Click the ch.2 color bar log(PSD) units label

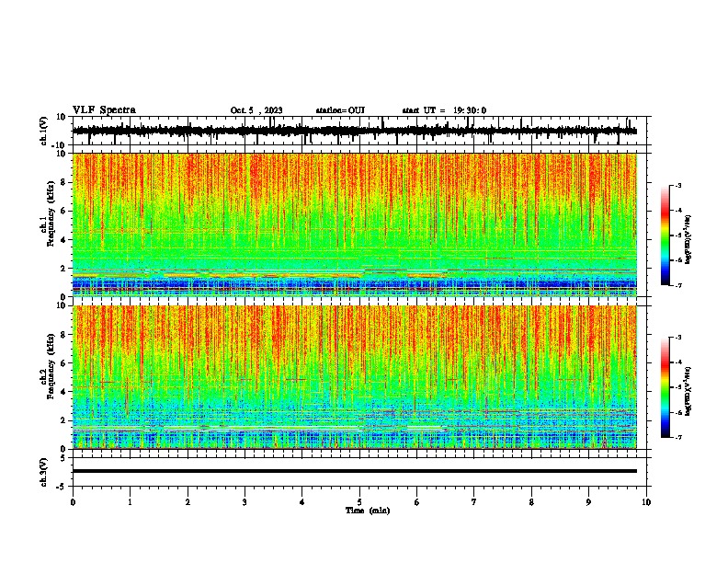pos(688,391)
